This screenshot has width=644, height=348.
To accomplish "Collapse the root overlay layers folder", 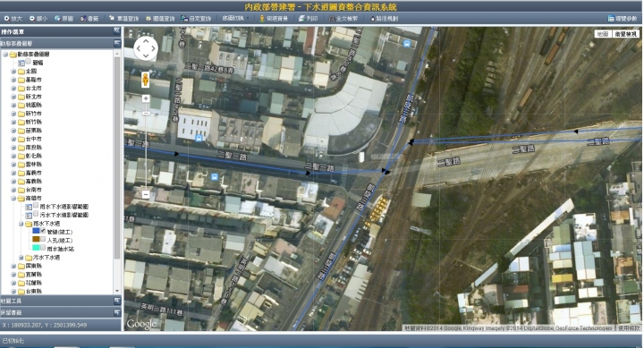I will coord(5,55).
